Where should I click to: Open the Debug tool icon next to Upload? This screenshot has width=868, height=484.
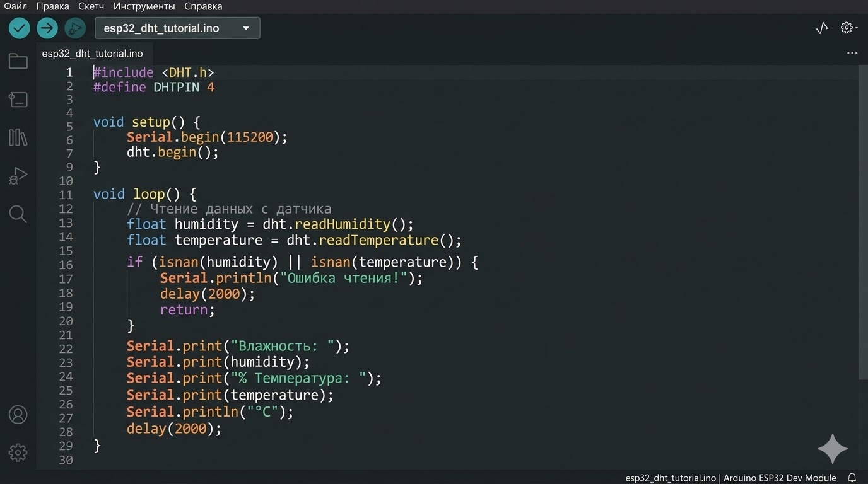pyautogui.click(x=74, y=28)
